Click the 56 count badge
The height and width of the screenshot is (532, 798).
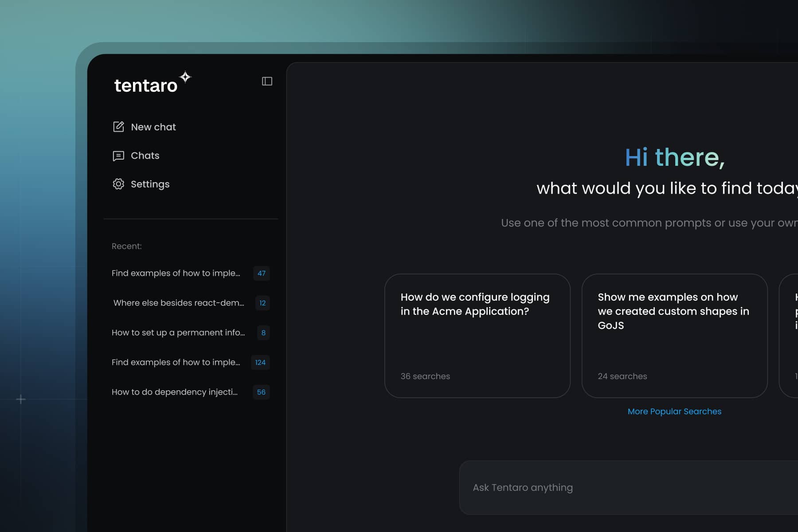(261, 392)
